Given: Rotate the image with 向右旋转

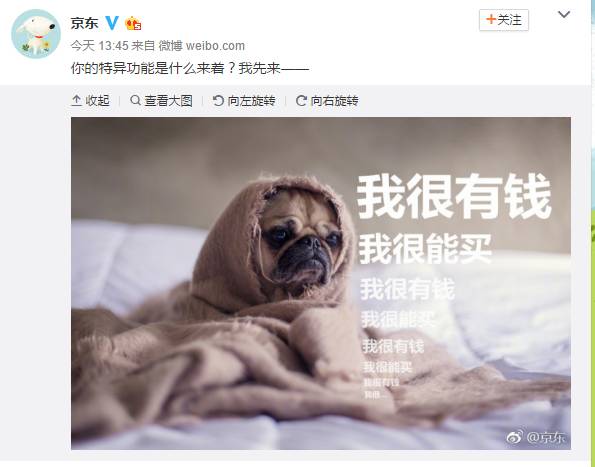Looking at the screenshot, I should 334,101.
